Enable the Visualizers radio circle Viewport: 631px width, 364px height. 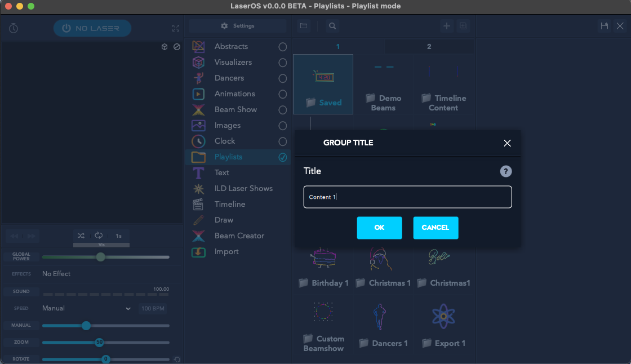[283, 63]
